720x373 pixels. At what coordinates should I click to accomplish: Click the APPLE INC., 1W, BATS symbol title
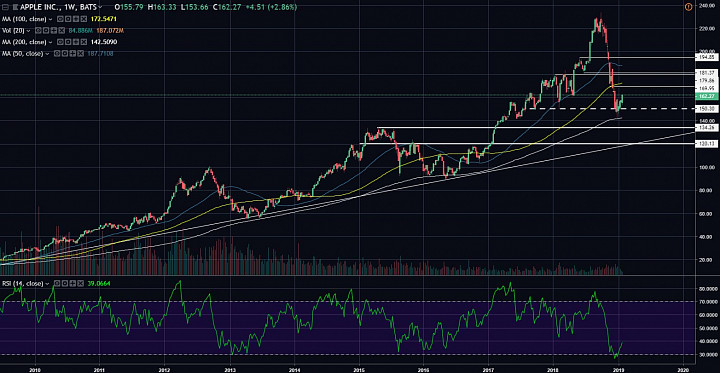click(58, 7)
